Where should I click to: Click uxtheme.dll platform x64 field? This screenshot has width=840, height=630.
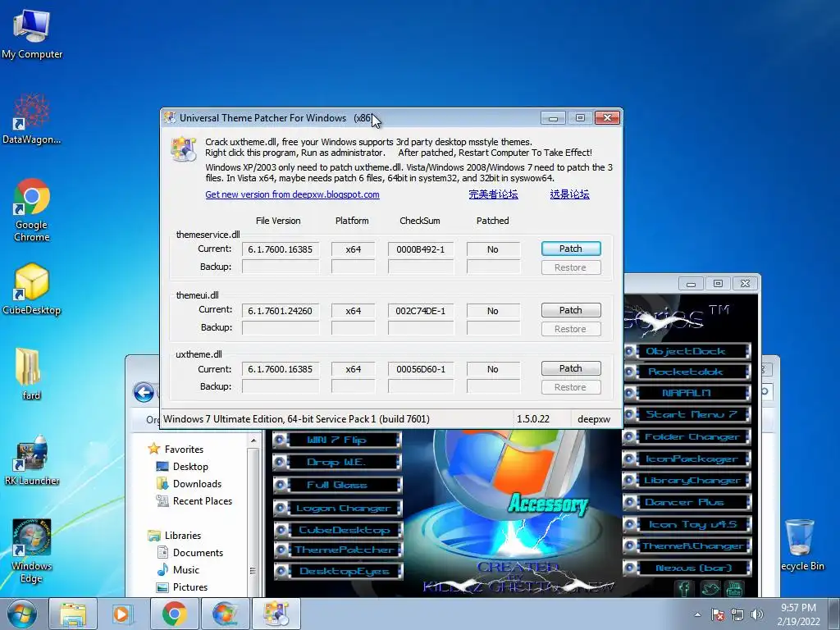353,369
